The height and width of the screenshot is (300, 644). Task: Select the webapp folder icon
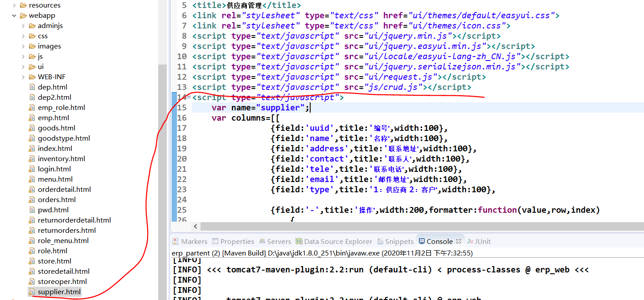(x=23, y=16)
